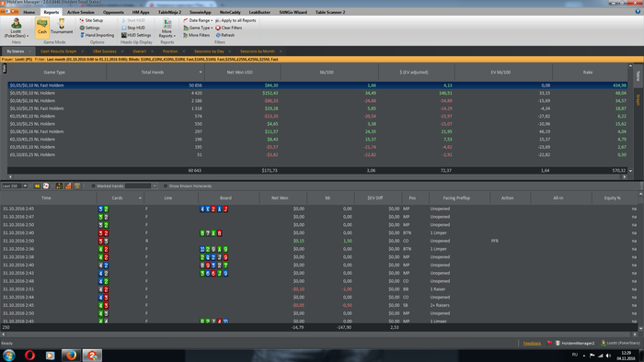Open the LeakBuster tab
The height and width of the screenshot is (362, 644).
click(259, 12)
